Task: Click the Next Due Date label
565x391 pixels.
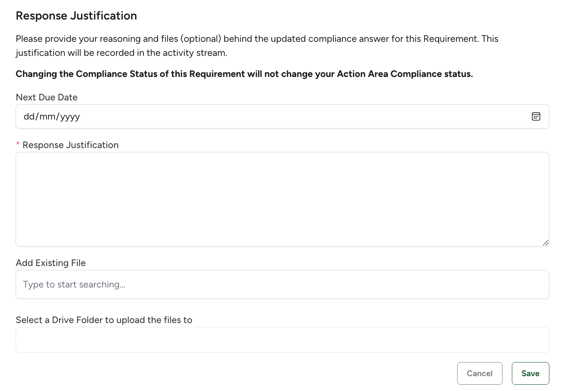Action: [46, 97]
